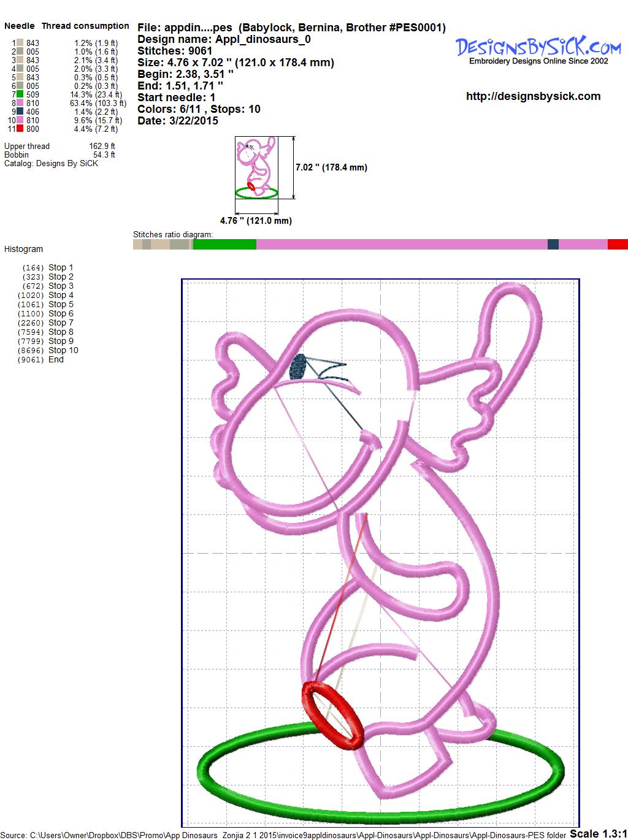Open the designsbysick.com URL link

[x=533, y=96]
